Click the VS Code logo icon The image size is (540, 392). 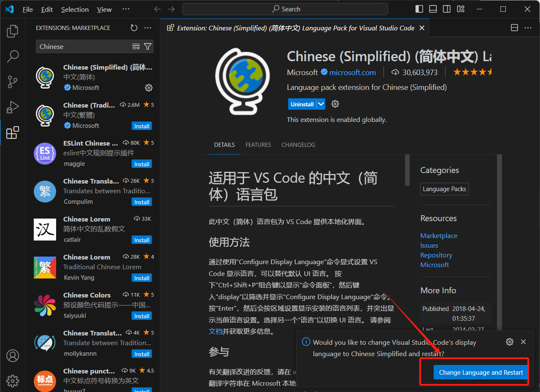tap(9, 9)
